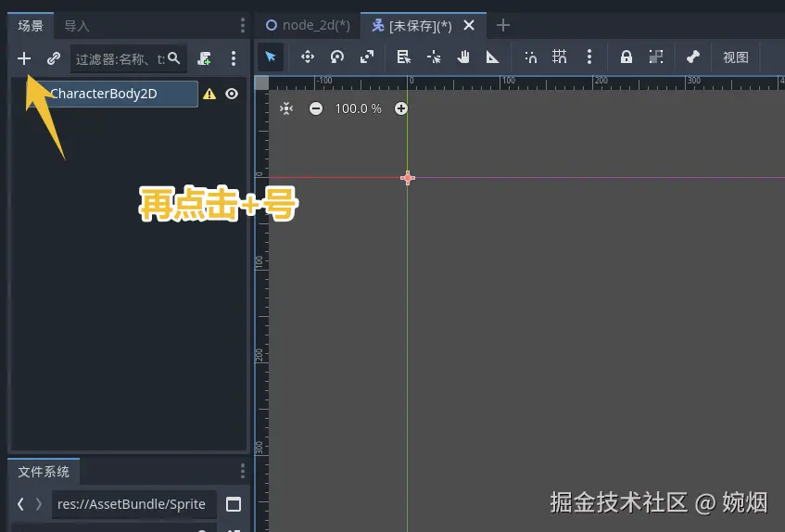Viewport: 785px width, 532px height.
Task: Activate the Rotate mode tool
Action: pyautogui.click(x=337, y=57)
